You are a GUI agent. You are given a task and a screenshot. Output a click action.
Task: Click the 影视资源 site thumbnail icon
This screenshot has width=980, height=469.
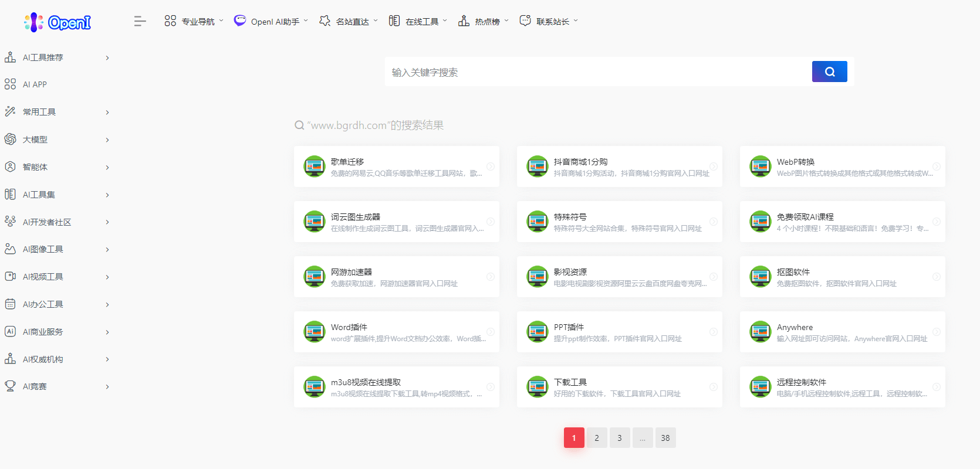(538, 277)
